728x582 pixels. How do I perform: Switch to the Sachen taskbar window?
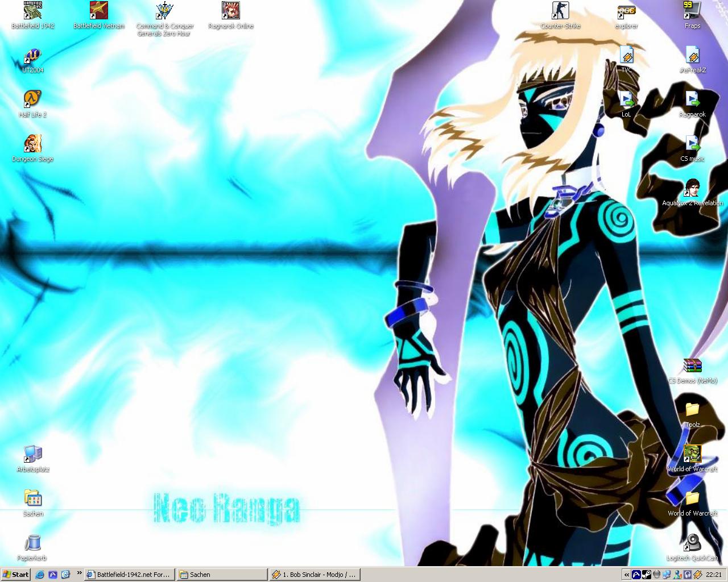pyautogui.click(x=221, y=575)
